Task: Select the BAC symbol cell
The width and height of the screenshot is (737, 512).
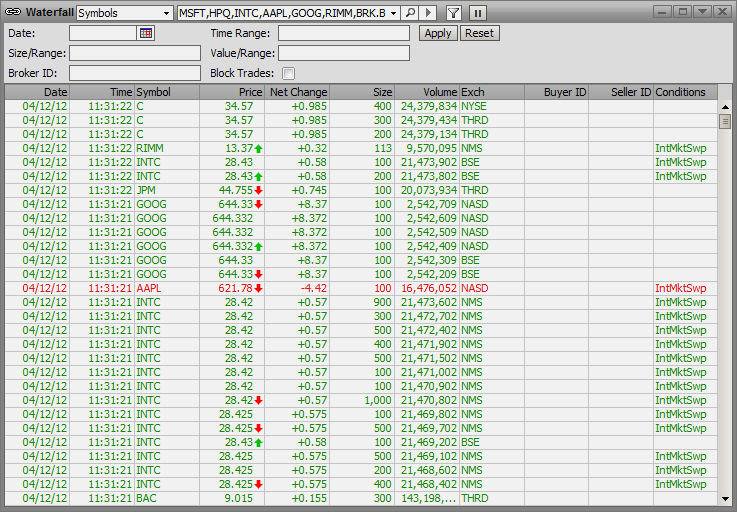Action: tap(167, 498)
